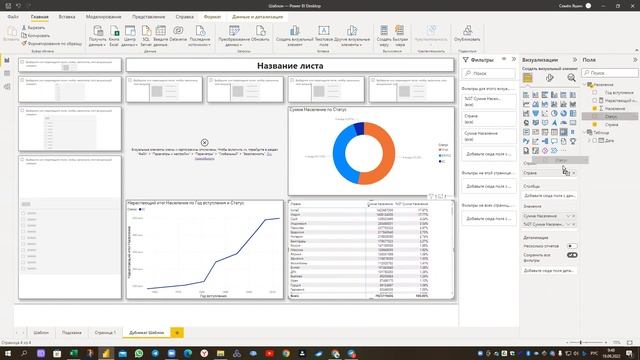This screenshot has width=640, height=360.
Task: Collapse the Фильтры pane with chevrons
Action: (514, 60)
